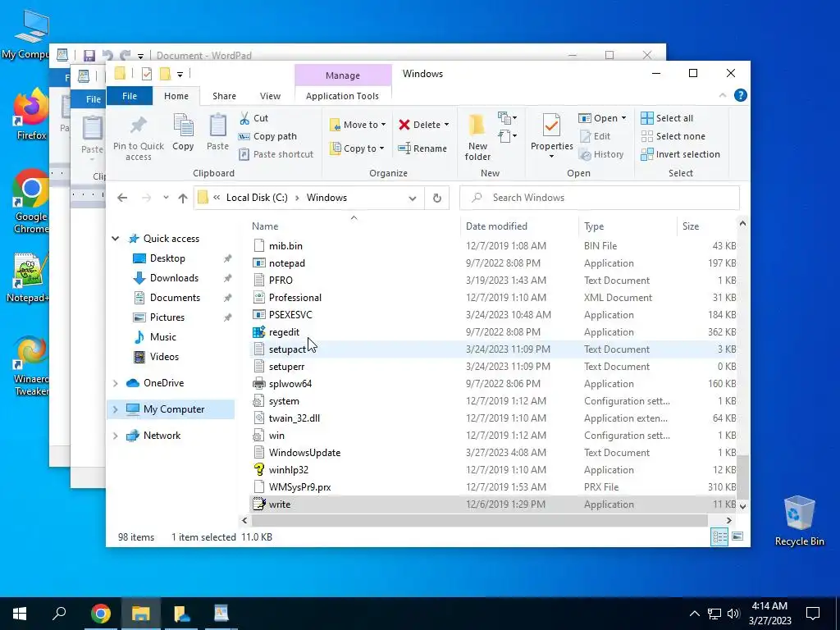Select Downloads in Quick access
Screen dimensions: 840x630
pyautogui.click(x=174, y=278)
